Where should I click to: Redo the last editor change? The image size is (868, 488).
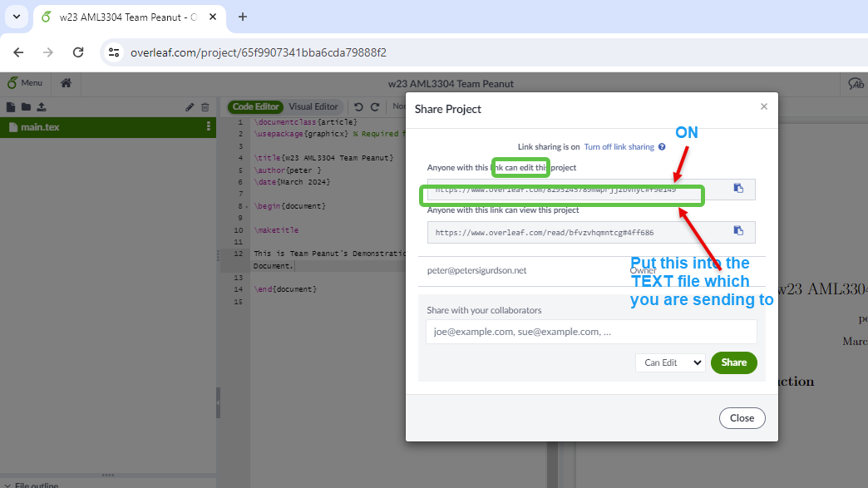pyautogui.click(x=375, y=106)
